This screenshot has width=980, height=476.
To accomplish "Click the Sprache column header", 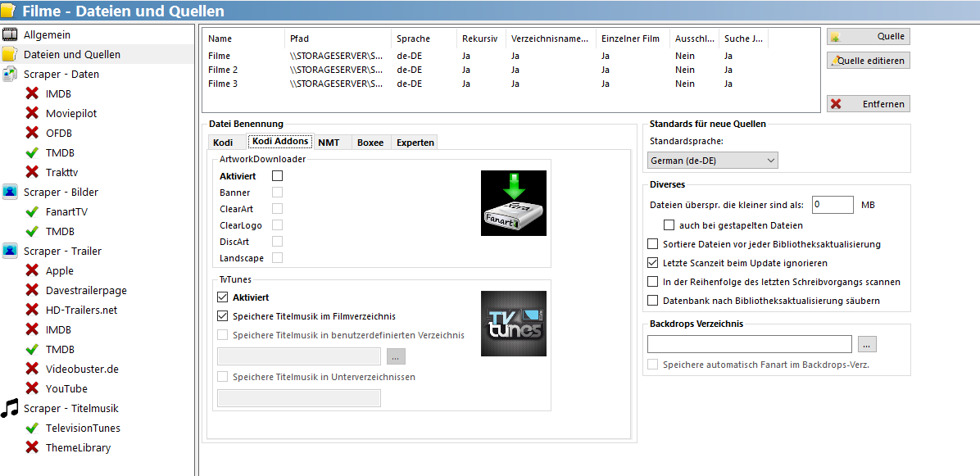I will [x=424, y=39].
